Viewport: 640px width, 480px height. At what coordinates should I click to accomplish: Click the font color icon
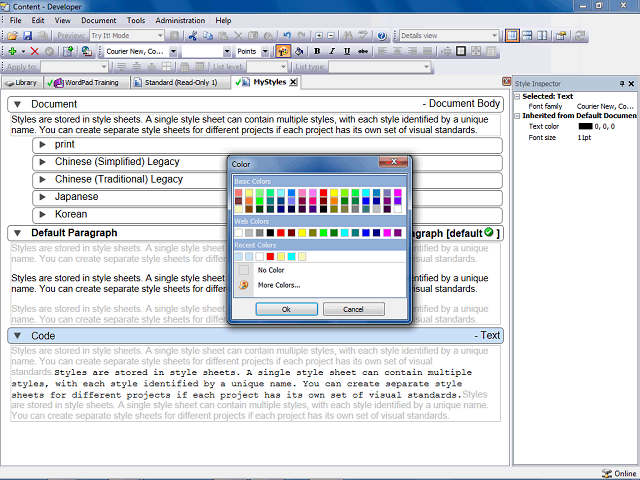tap(283, 51)
